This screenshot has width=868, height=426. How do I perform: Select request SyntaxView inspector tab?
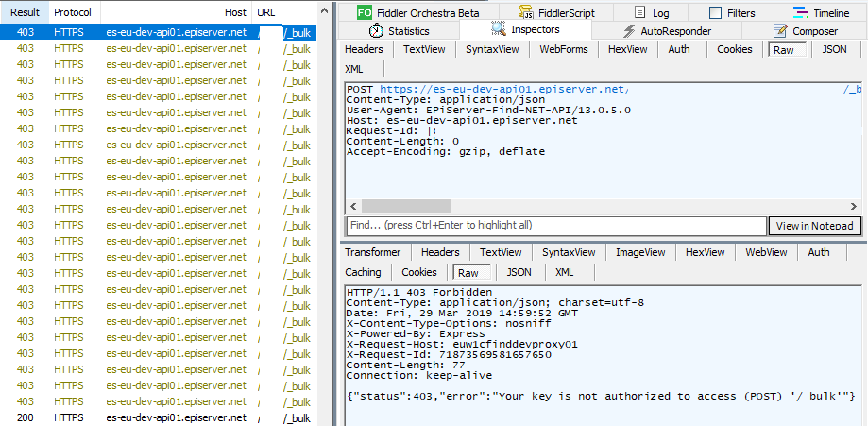coord(492,49)
